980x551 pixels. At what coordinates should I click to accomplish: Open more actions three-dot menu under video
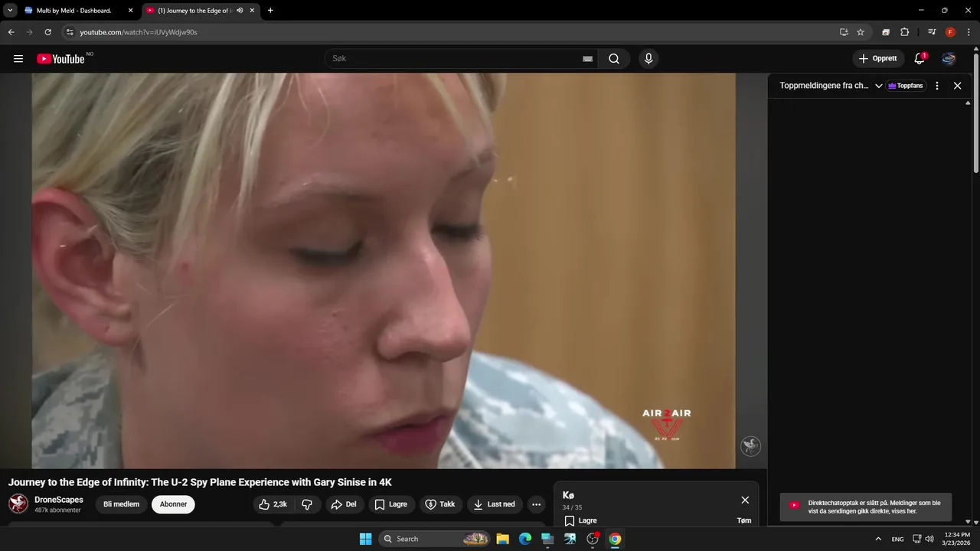coord(536,504)
